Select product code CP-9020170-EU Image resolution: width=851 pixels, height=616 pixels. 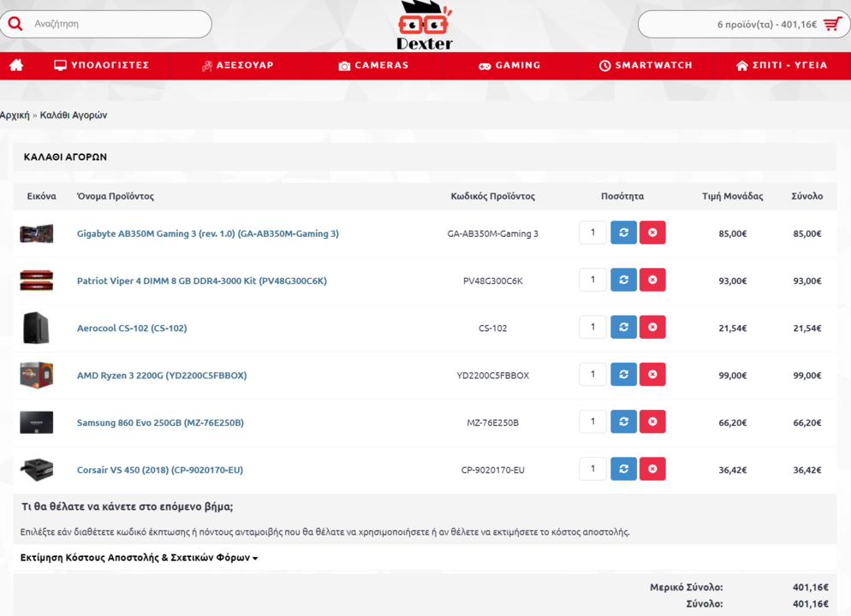coord(493,470)
